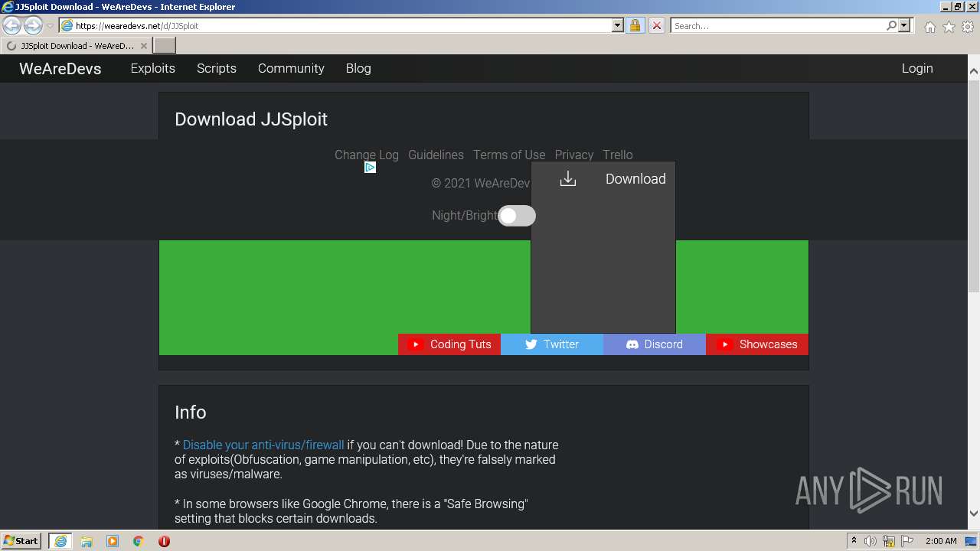Click the scrollbar up arrow
The image size is (980, 551).
[974, 72]
